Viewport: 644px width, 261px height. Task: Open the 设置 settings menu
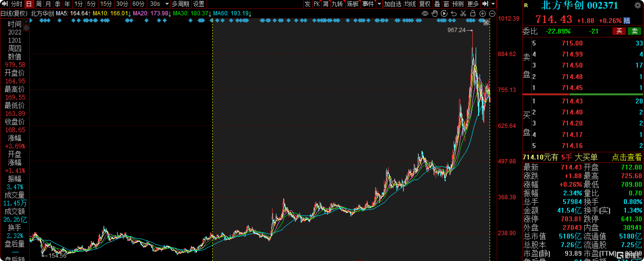pos(199,4)
